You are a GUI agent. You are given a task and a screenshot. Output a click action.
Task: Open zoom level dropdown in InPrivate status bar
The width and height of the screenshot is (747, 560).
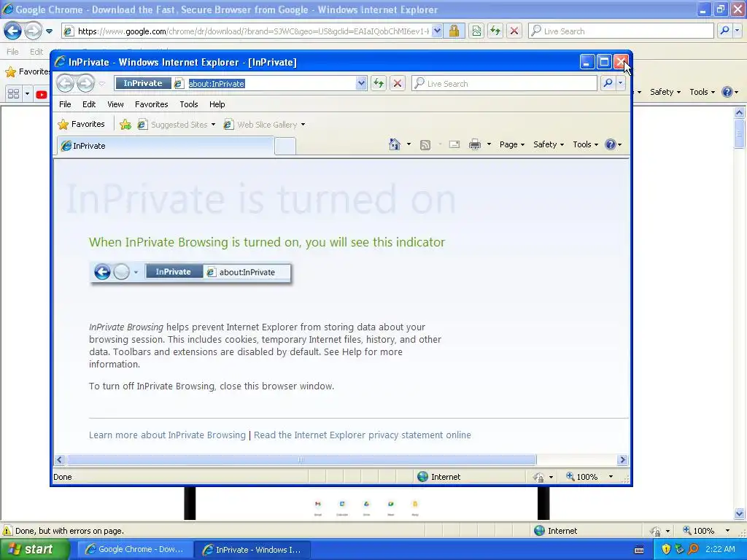611,477
